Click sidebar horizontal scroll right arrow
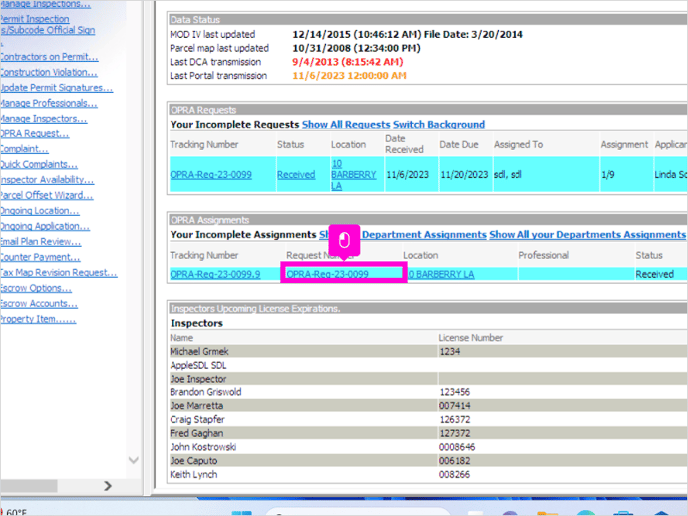 [x=108, y=486]
